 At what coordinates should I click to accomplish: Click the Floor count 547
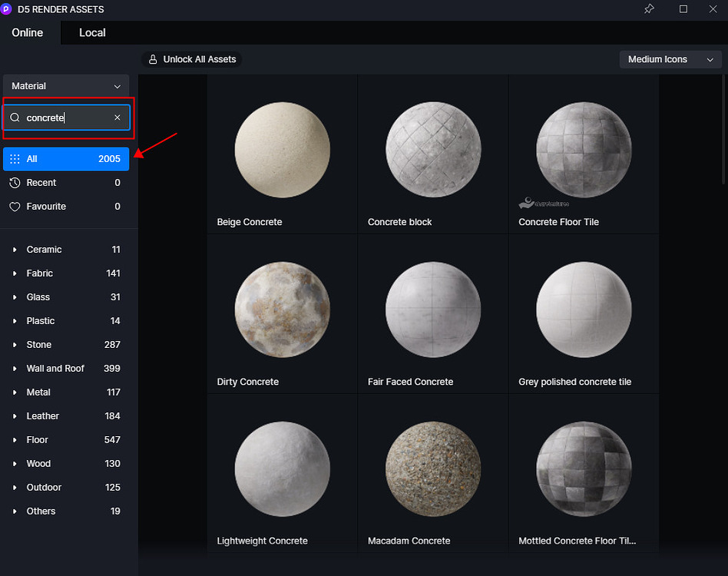pyautogui.click(x=112, y=440)
